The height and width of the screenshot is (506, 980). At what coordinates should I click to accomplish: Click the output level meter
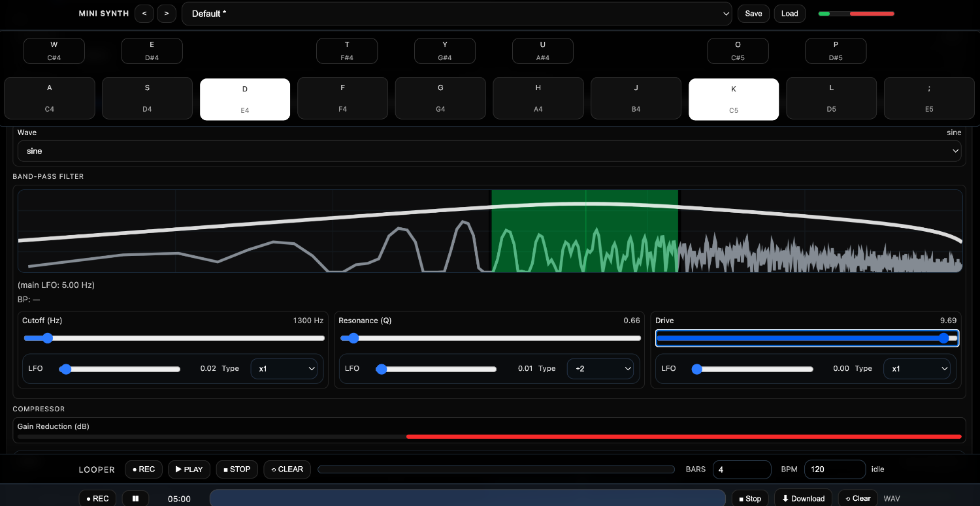pos(856,14)
